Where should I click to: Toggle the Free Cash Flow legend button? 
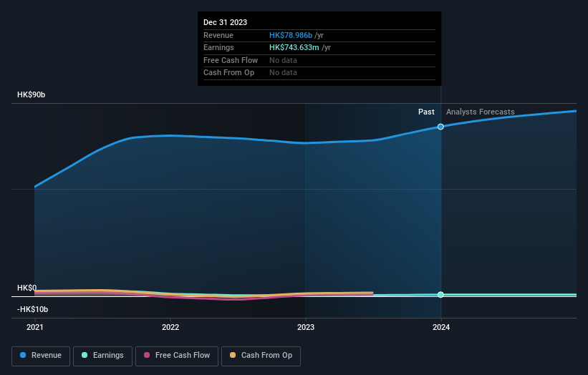coord(177,356)
